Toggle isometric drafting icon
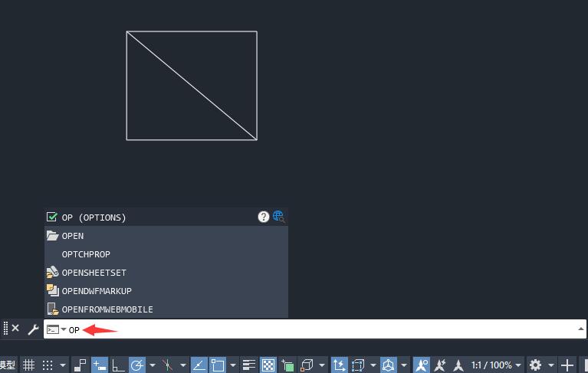Image resolution: width=588 pixels, height=373 pixels. [167, 365]
